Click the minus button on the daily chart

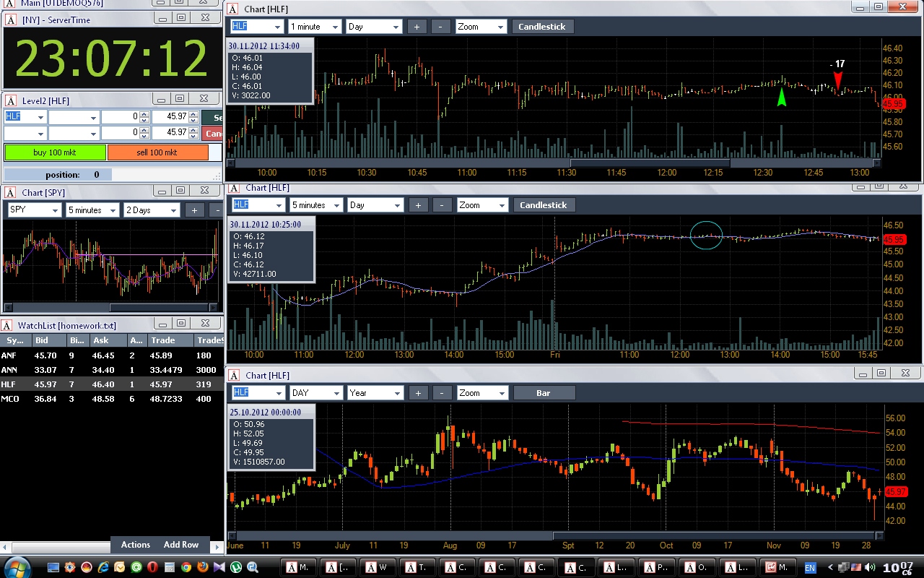pos(441,393)
